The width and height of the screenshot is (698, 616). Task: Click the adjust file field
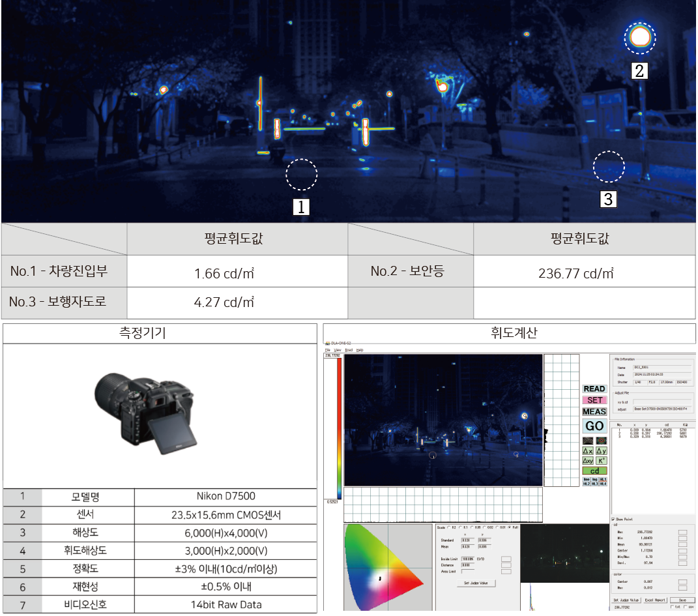662,409
